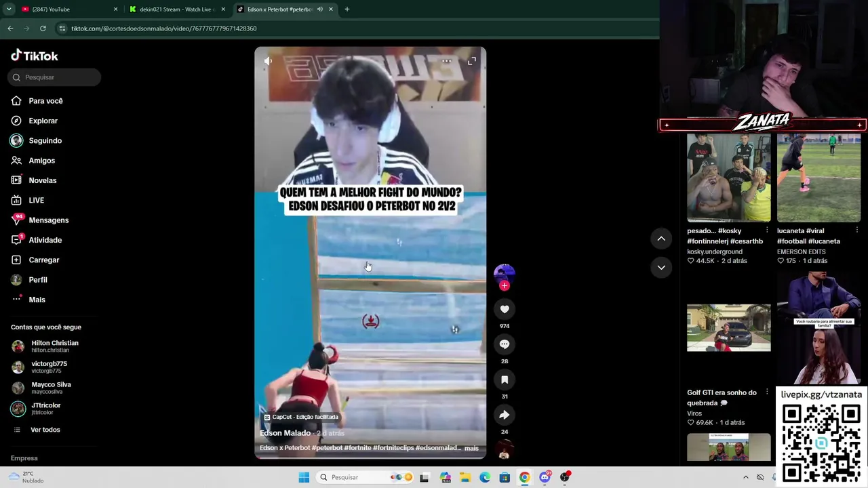The height and width of the screenshot is (488, 868).
Task: Expand the video description with mais
Action: 471,448
